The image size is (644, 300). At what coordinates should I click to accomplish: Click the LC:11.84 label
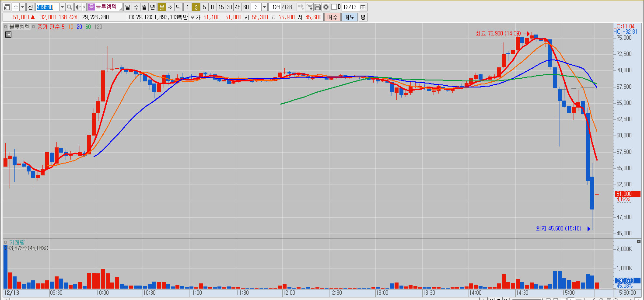click(x=623, y=27)
